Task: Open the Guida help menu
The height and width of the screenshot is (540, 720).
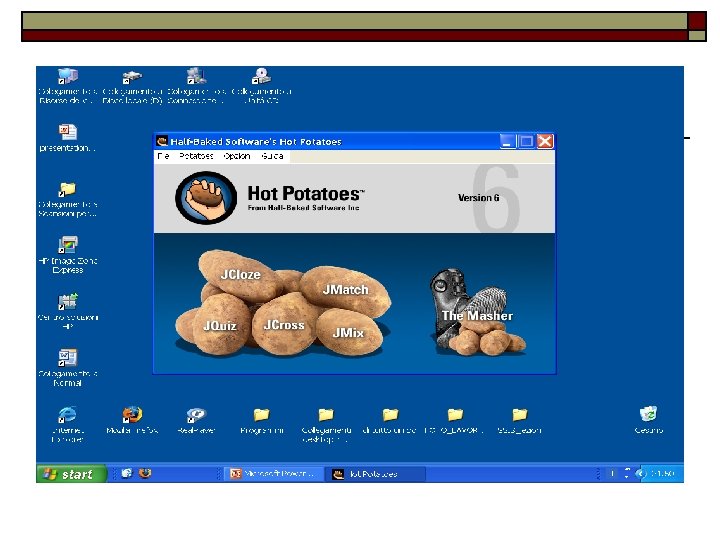Action: point(272,156)
